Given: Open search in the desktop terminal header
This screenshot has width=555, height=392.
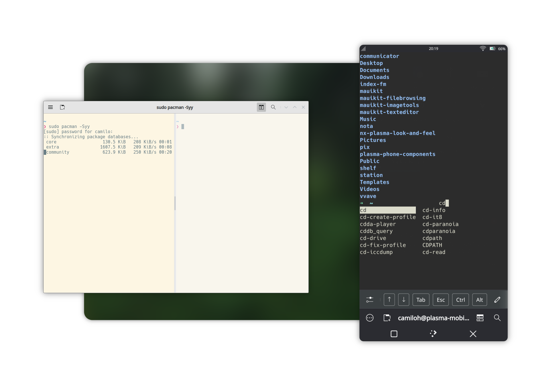Looking at the screenshot, I should pyautogui.click(x=273, y=107).
